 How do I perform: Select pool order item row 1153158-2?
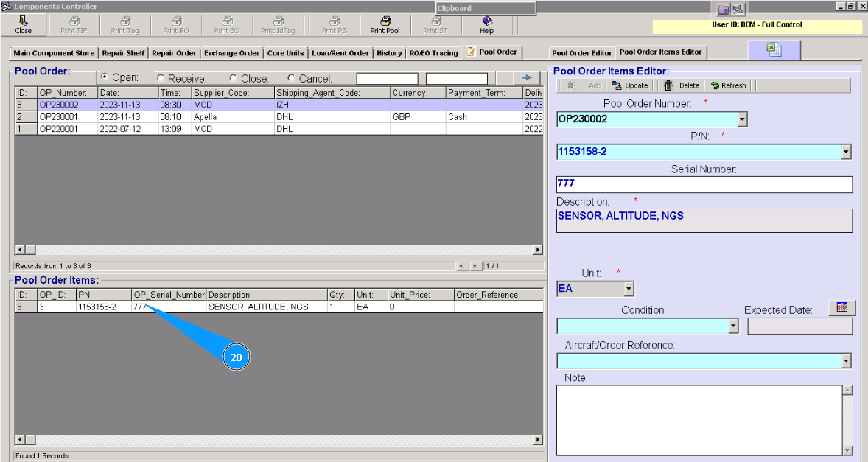pyautogui.click(x=279, y=307)
